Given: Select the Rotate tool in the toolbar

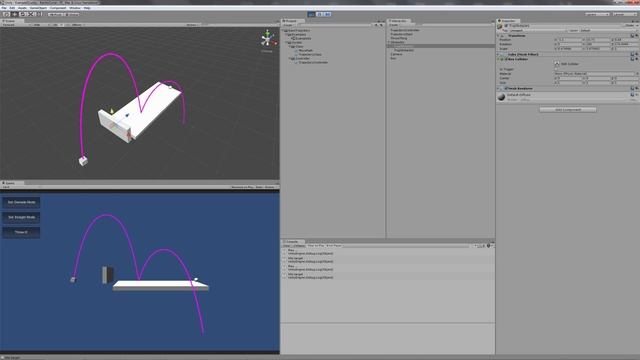Looking at the screenshot, I should click(22, 14).
